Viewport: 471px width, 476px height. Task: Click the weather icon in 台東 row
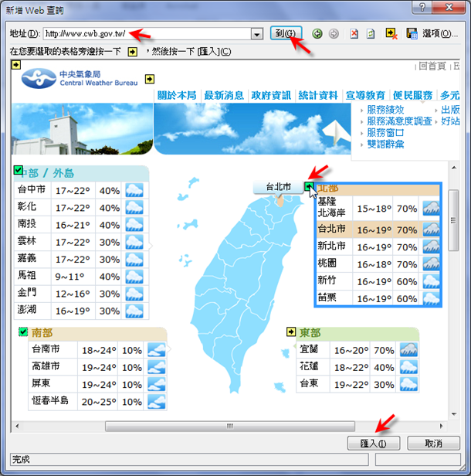[408, 384]
